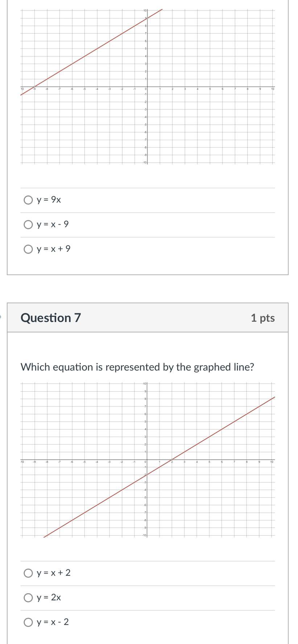298x644 pixels.
Task: Click the "Question 7" heading
Action: click(x=51, y=318)
